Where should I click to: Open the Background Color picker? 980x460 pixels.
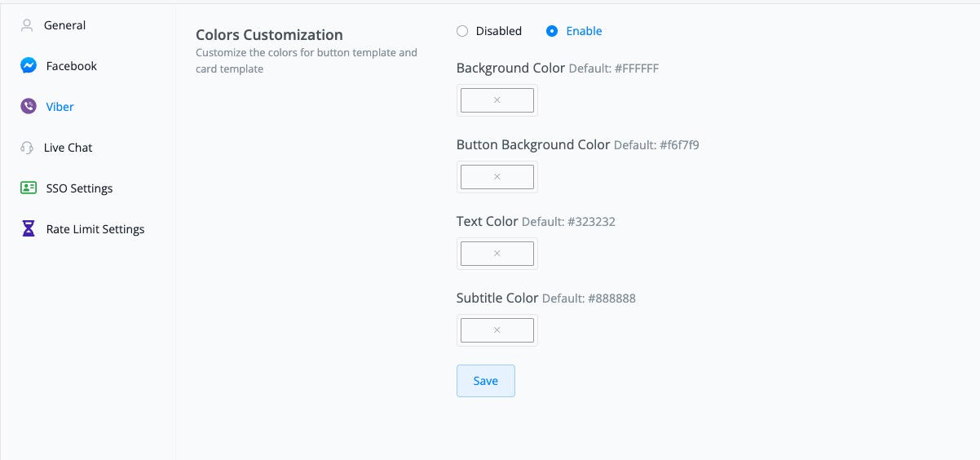tap(497, 100)
